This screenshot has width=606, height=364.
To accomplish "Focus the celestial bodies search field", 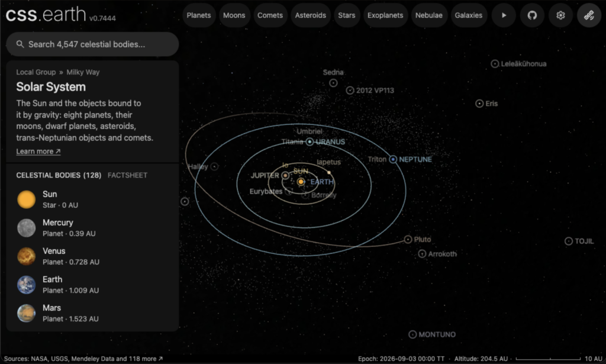I will coord(92,44).
